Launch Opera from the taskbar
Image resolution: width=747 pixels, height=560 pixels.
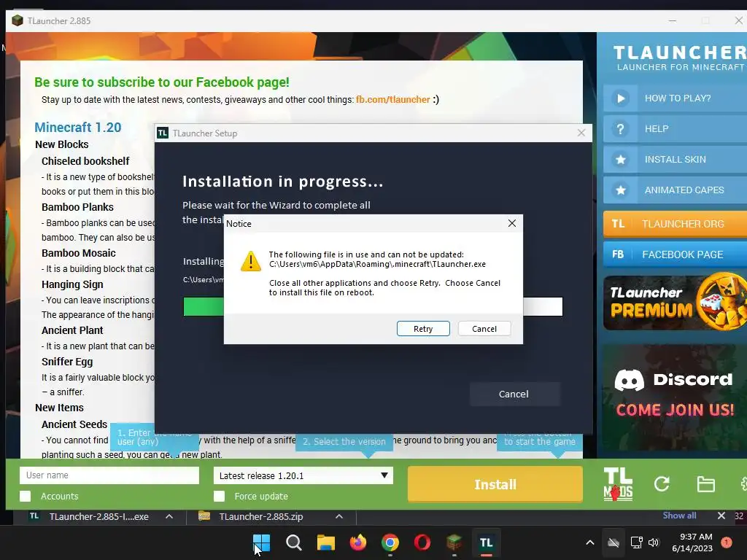[x=422, y=542]
